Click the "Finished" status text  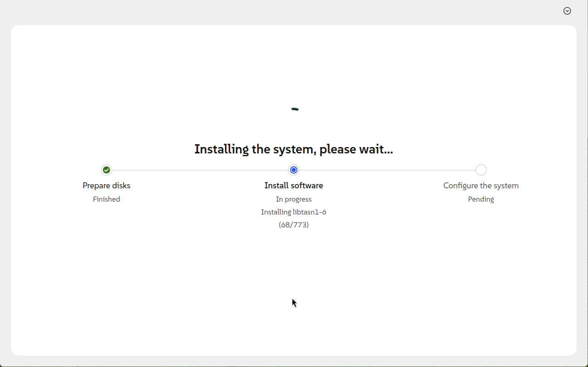106,199
